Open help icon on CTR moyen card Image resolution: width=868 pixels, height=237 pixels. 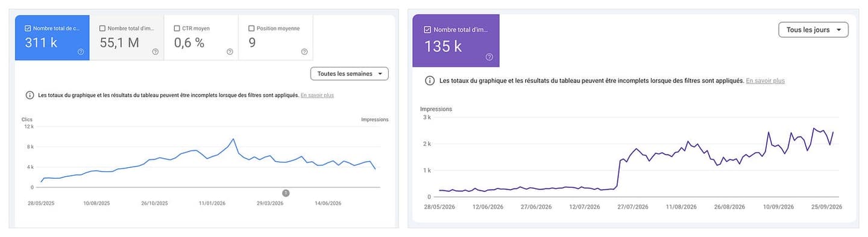pos(230,52)
